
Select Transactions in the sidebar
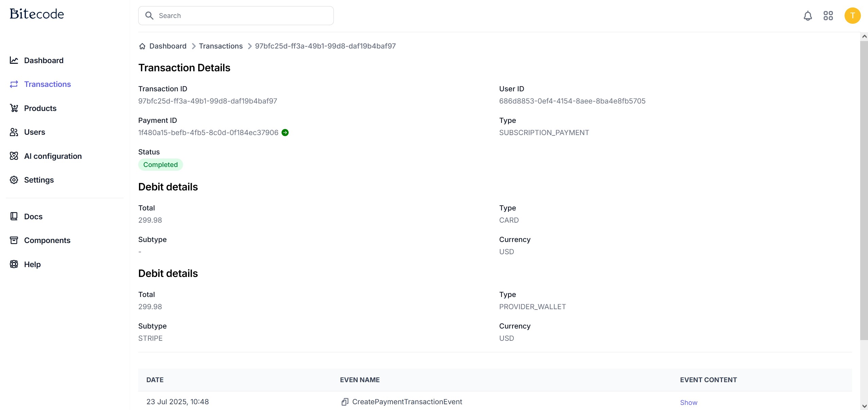point(47,84)
